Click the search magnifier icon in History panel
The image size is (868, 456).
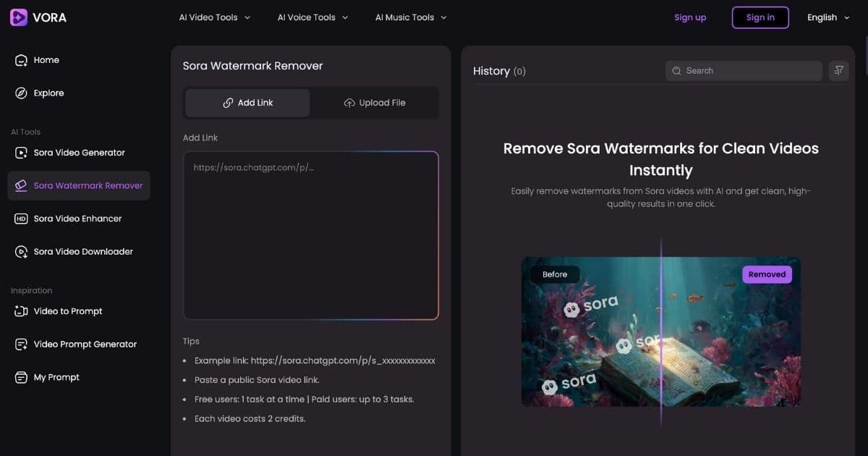tap(676, 70)
